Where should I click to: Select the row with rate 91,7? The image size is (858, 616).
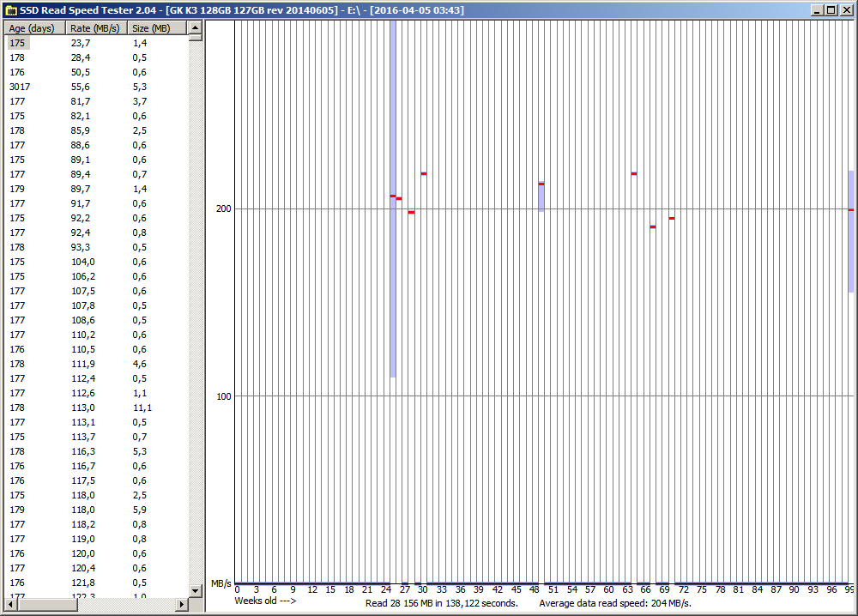(x=96, y=203)
